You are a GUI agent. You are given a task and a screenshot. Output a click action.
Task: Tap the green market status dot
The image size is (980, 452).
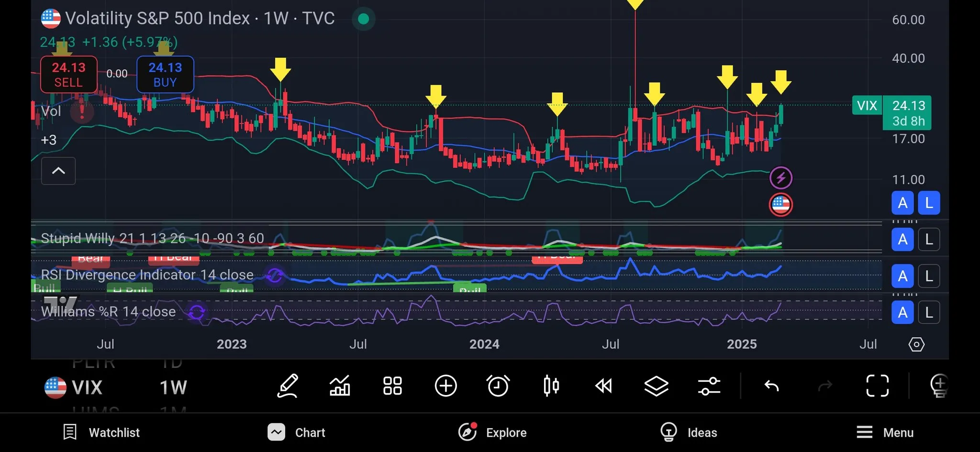point(364,19)
